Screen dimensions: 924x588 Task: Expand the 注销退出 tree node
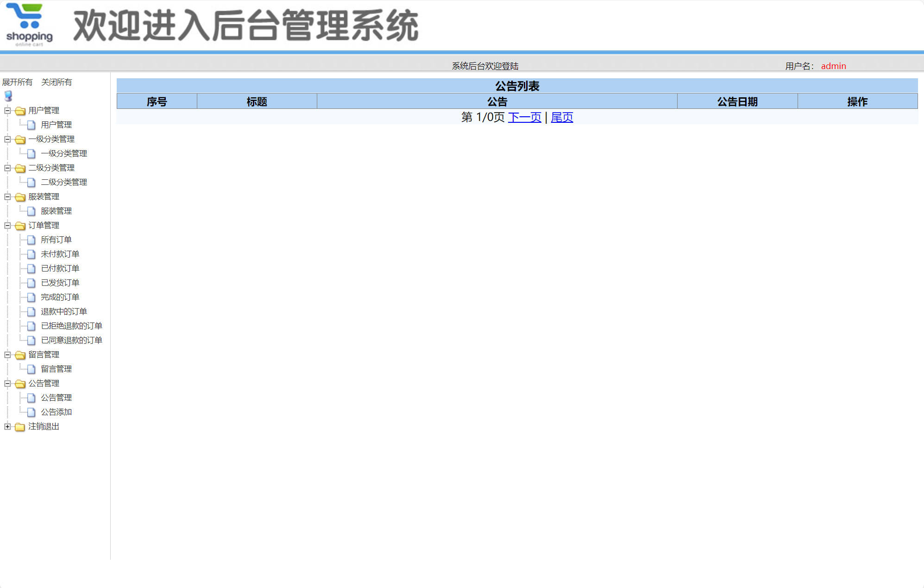point(7,427)
